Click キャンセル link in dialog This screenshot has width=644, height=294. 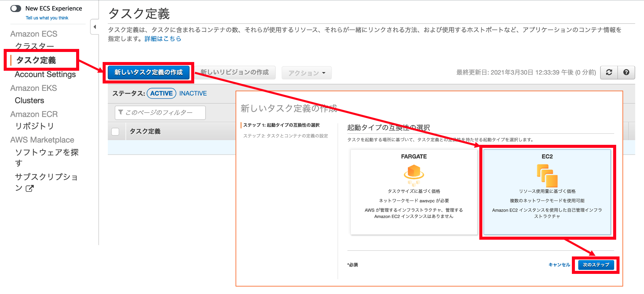point(559,265)
